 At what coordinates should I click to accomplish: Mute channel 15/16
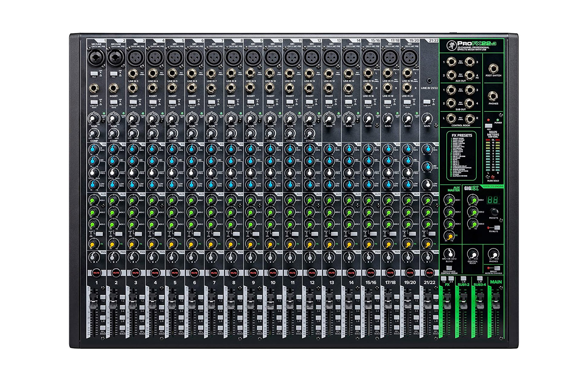coord(371,273)
